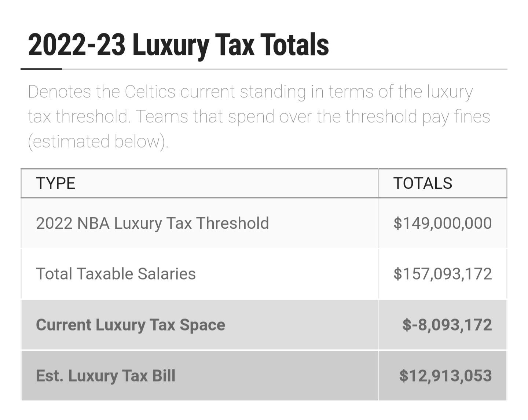Click the dark underline accent below the title

pos(41,69)
